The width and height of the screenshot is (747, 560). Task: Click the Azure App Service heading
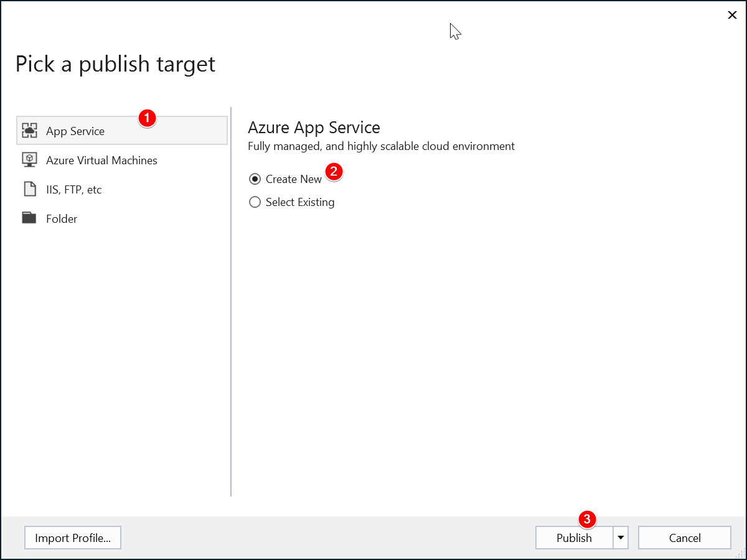[x=314, y=128]
